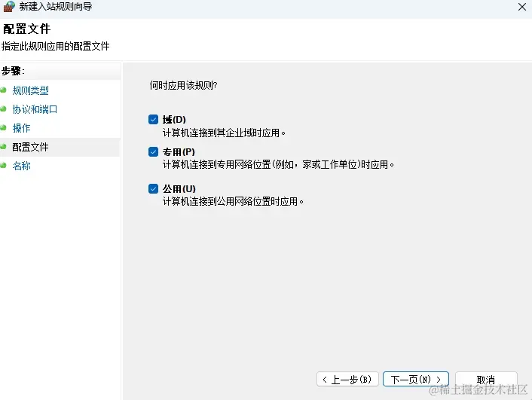
Task: Jump to the 操作 step
Action: pyautogui.click(x=21, y=128)
